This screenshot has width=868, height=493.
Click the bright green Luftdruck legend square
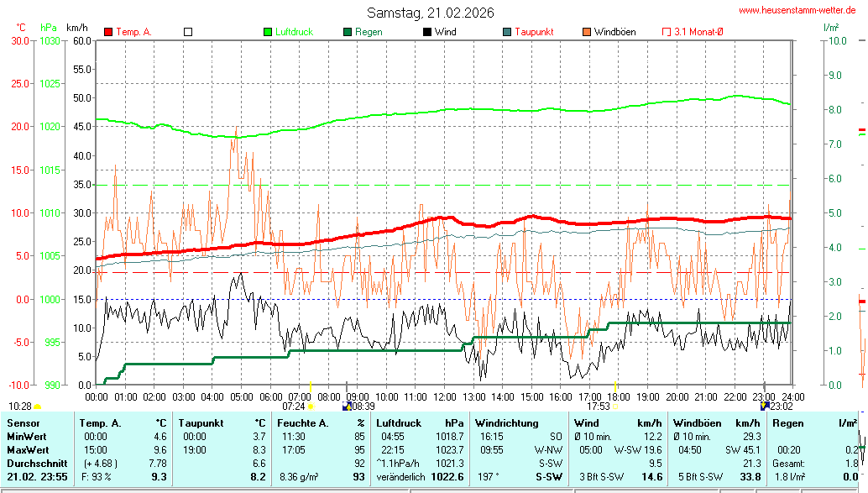[x=268, y=32]
